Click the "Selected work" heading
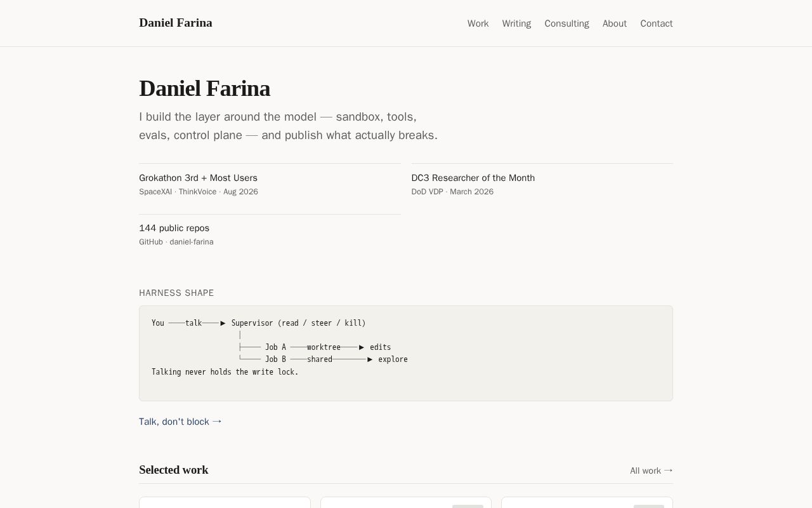 (x=174, y=470)
